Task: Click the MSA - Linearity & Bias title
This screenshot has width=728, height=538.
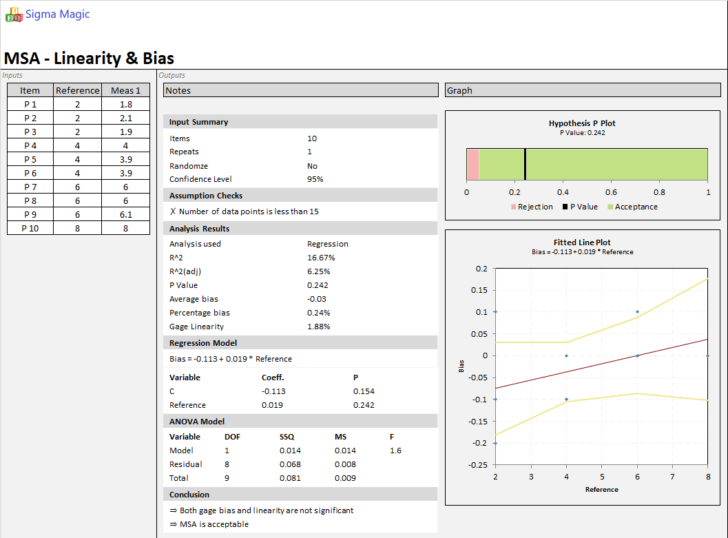Action: point(89,58)
